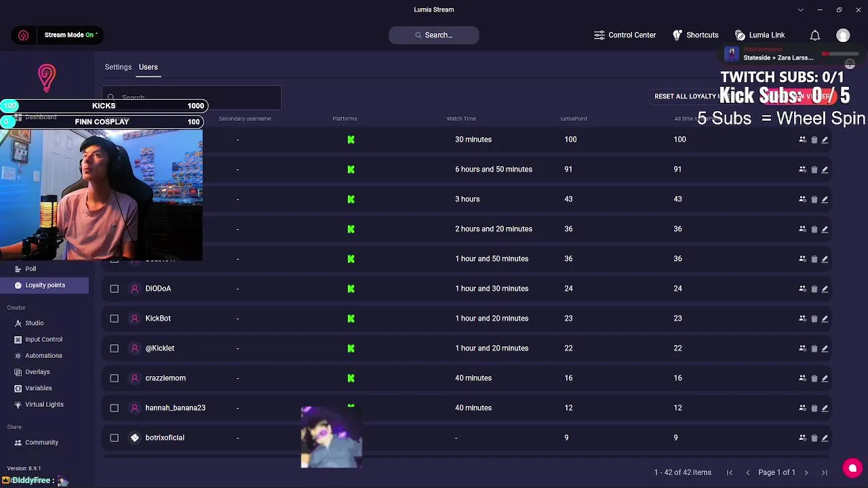Open the title bar dropdown chevron

pos(800,9)
